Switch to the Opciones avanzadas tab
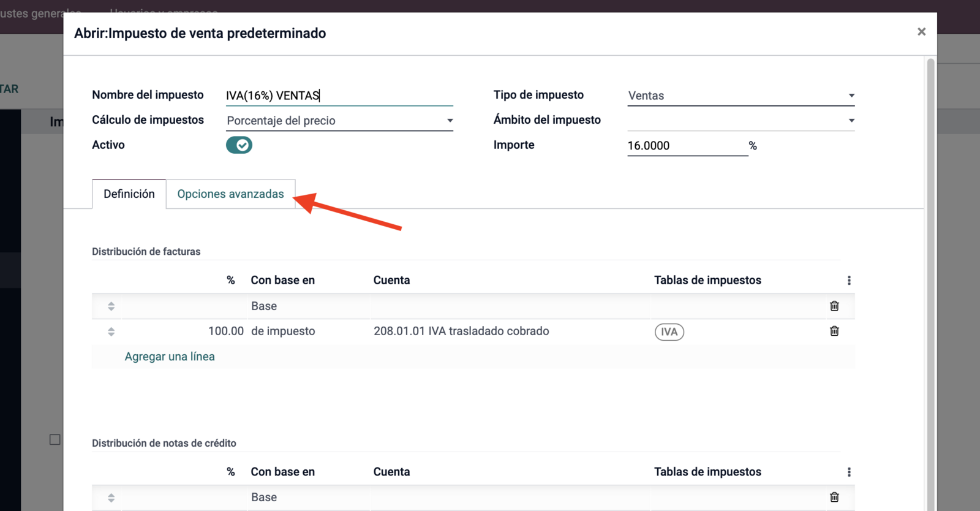Viewport: 980px width, 511px height. coord(231,194)
